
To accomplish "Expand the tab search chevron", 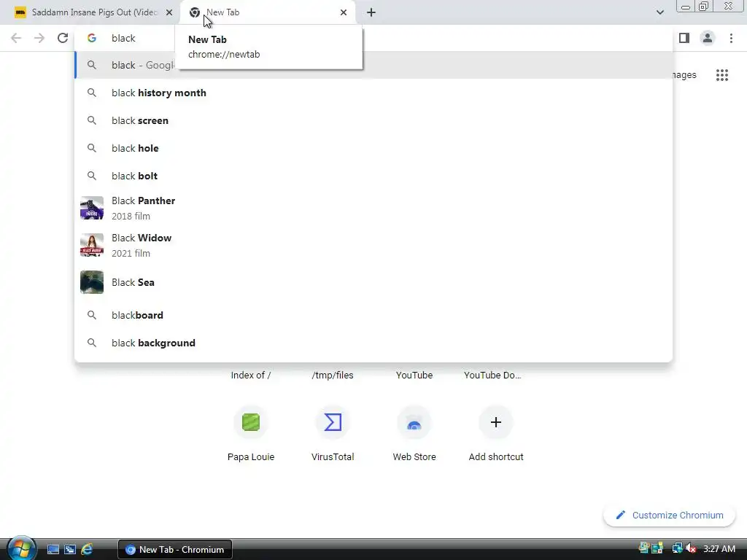I will click(x=659, y=12).
